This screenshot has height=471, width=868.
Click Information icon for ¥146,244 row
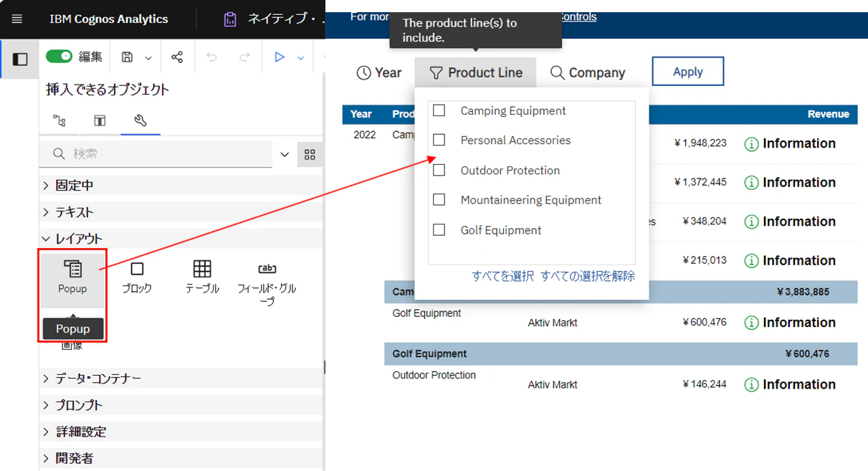751,385
